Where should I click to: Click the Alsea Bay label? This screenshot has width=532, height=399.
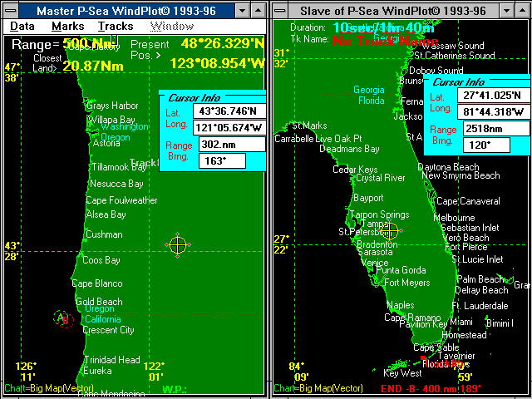(x=106, y=214)
